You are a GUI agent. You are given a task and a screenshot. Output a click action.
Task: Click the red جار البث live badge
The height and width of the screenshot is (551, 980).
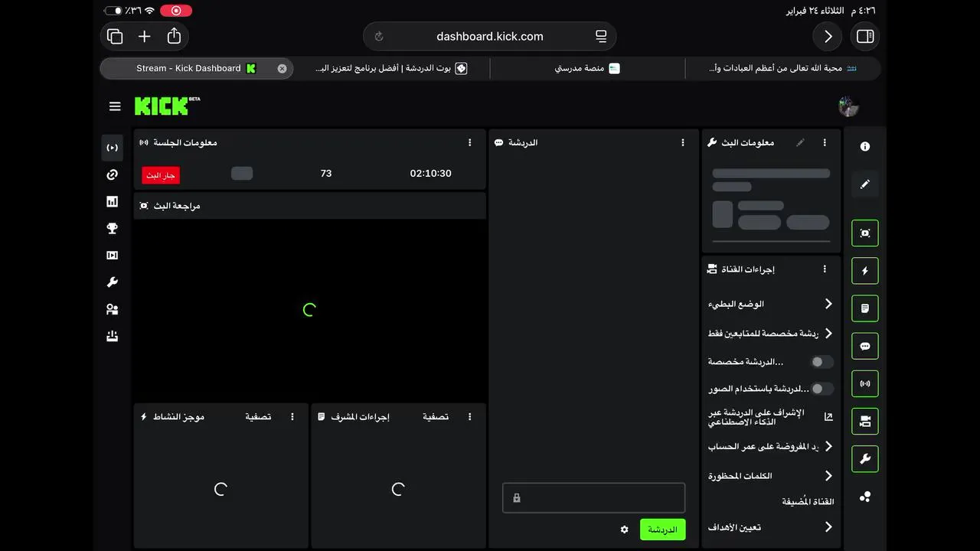coord(161,175)
